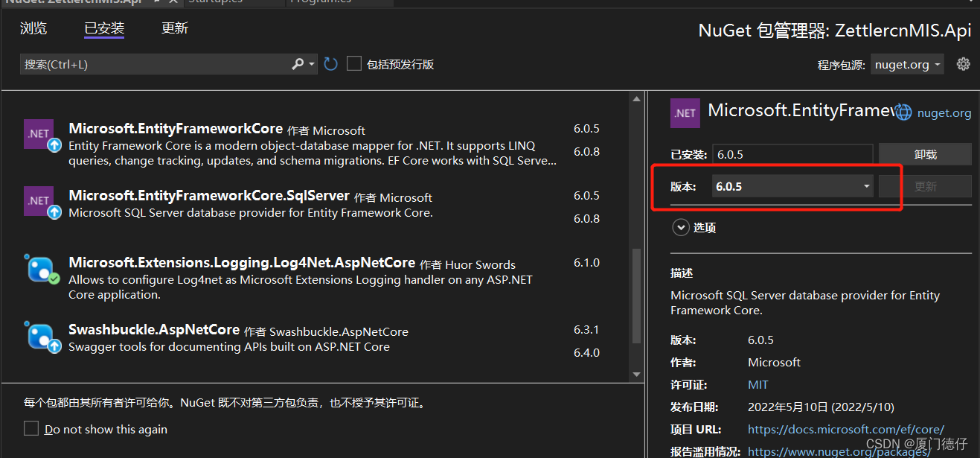Click version 6.3.1 for Swashbuckle
Viewport: 980px width, 458px height.
pyautogui.click(x=586, y=330)
